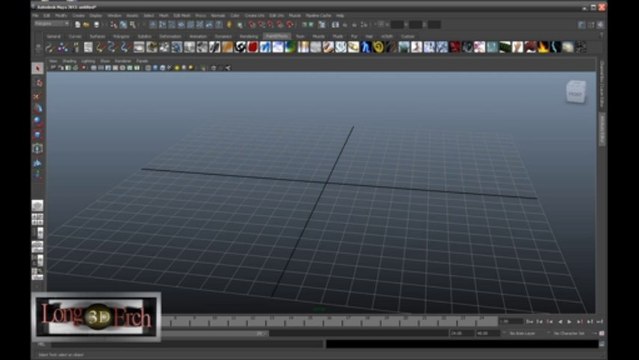Select the arrow Select tool in toolbox
The image size is (639, 360).
point(37,68)
